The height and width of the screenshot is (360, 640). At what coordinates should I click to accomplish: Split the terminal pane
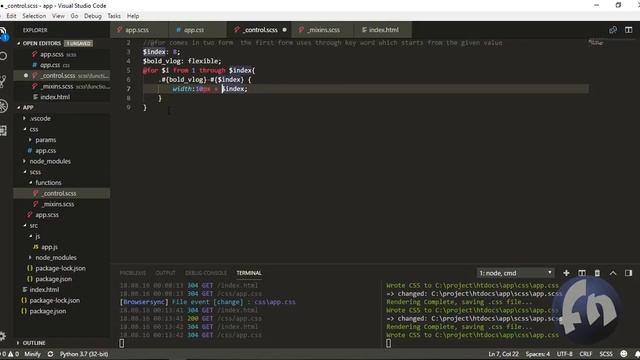tap(582, 273)
